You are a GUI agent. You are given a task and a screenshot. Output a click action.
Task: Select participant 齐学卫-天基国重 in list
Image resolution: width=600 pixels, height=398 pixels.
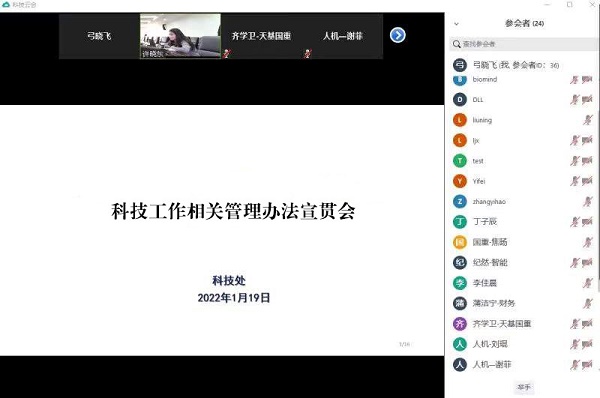point(523,324)
